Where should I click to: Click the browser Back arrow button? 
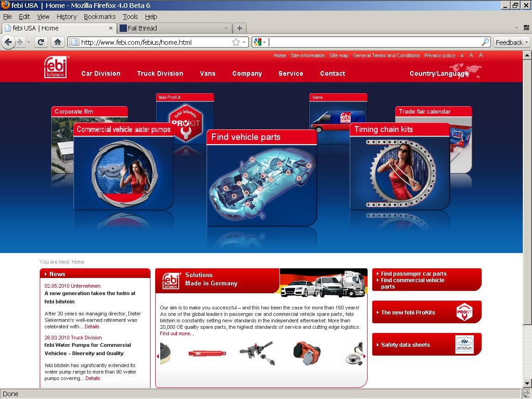click(x=8, y=42)
